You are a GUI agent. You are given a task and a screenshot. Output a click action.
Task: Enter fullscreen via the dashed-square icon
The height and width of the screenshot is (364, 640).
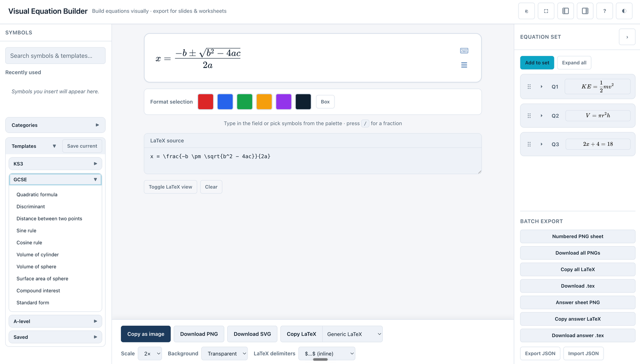pyautogui.click(x=546, y=11)
